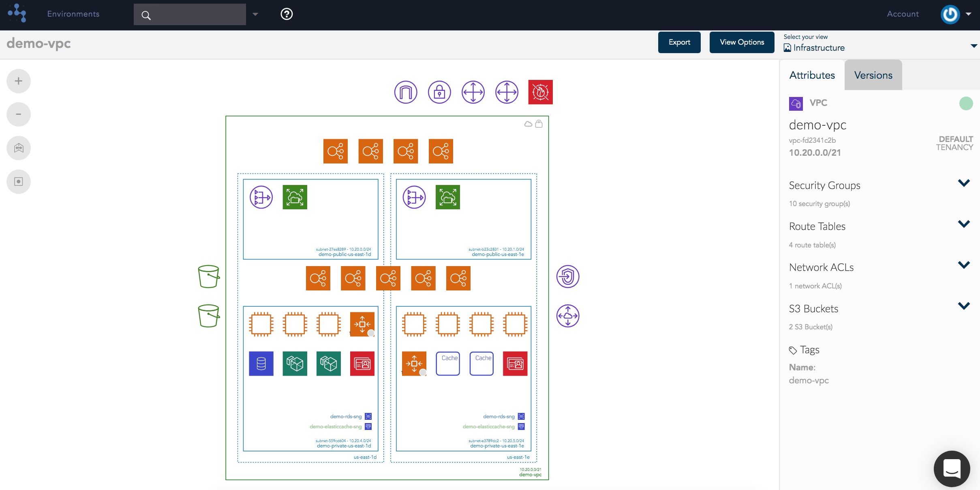The width and height of the screenshot is (980, 490).
Task: Click the search input field
Action: [x=190, y=15]
